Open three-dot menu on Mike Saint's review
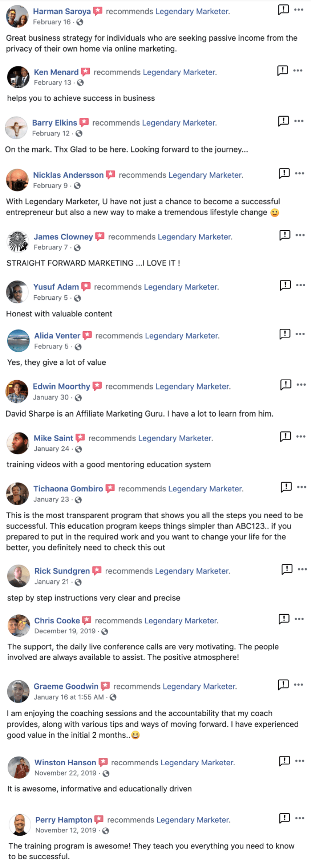 (x=301, y=437)
